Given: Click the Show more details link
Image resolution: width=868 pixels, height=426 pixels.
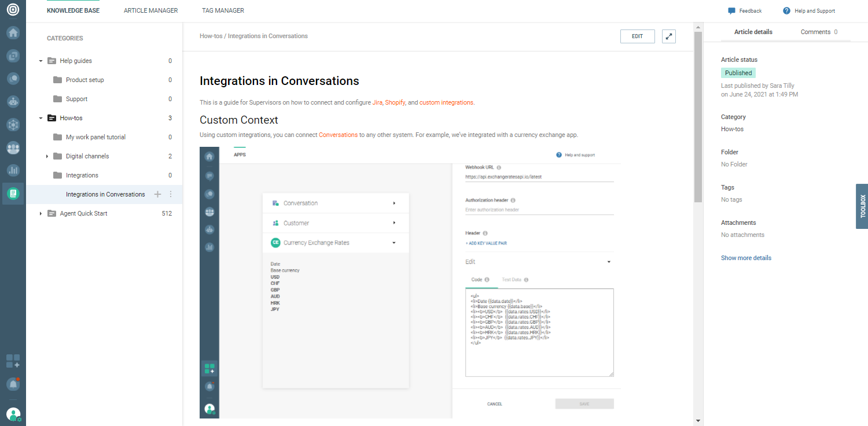Looking at the screenshot, I should [746, 258].
